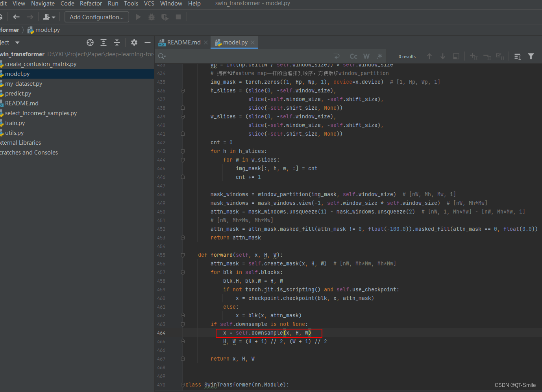This screenshot has height=392, width=542.
Task: Collapse the forward method fold marker at line 455
Action: (183, 255)
